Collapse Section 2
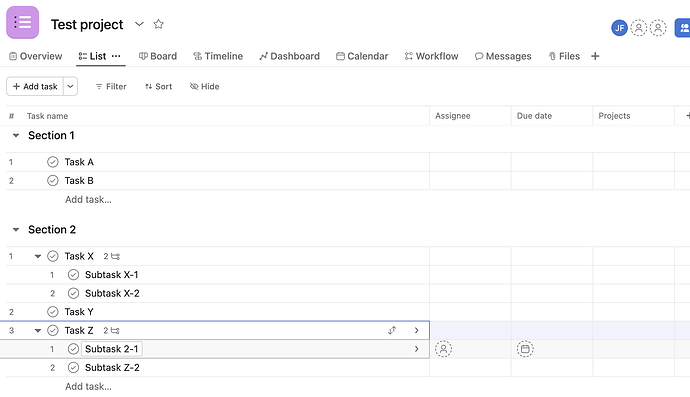The image size is (690, 397). 16,230
